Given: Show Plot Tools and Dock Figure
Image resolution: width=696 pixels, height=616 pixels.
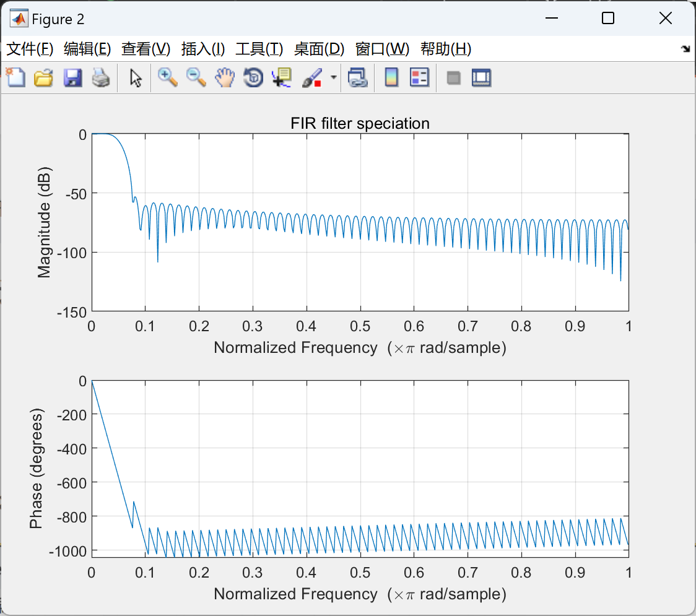Looking at the screenshot, I should (x=481, y=77).
